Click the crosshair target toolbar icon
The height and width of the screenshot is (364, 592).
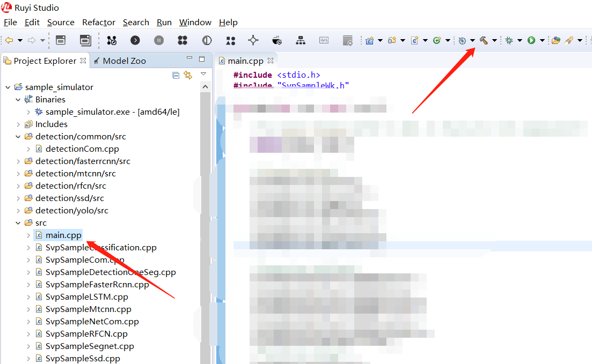coord(253,40)
